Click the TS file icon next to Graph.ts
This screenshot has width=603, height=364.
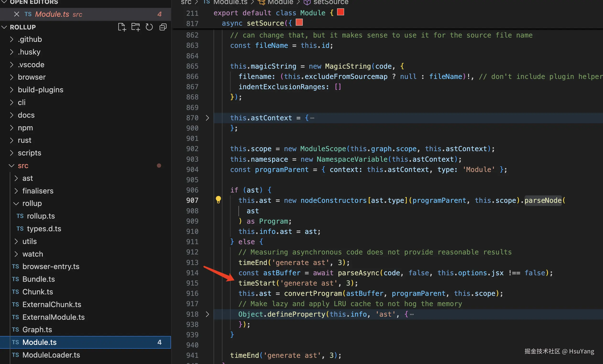tap(15, 330)
